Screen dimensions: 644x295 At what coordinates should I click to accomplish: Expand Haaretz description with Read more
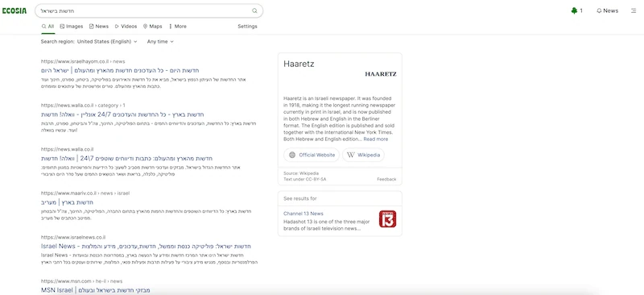point(375,139)
